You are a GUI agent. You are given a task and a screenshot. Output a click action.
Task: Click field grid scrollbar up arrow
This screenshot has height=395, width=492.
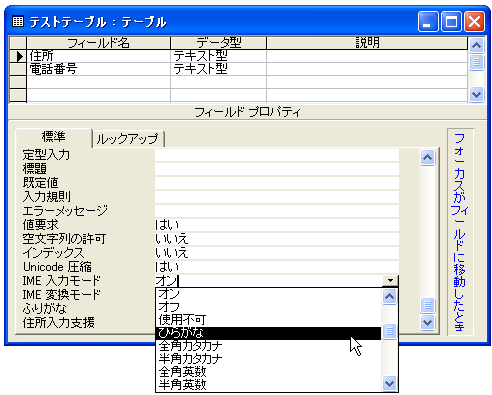pos(476,45)
